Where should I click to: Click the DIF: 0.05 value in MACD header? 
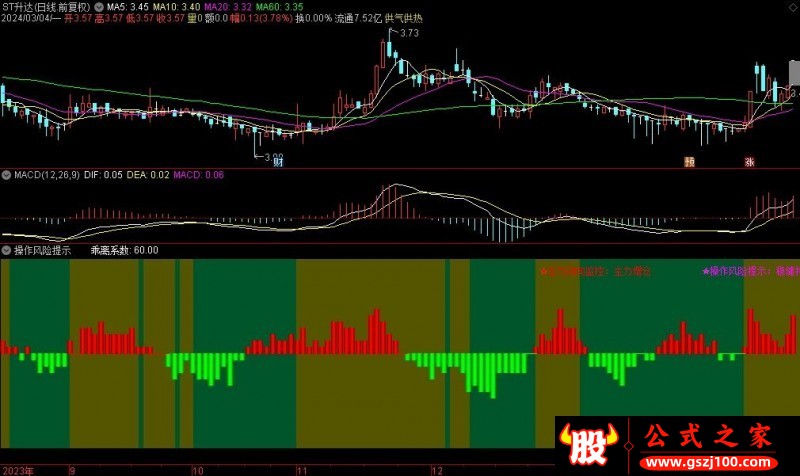point(103,175)
